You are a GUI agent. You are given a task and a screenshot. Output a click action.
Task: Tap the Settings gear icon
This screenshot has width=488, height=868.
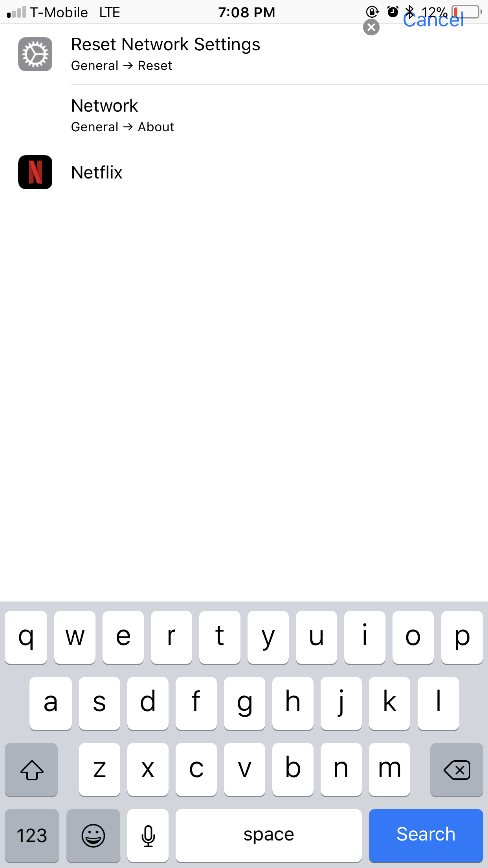tap(35, 54)
